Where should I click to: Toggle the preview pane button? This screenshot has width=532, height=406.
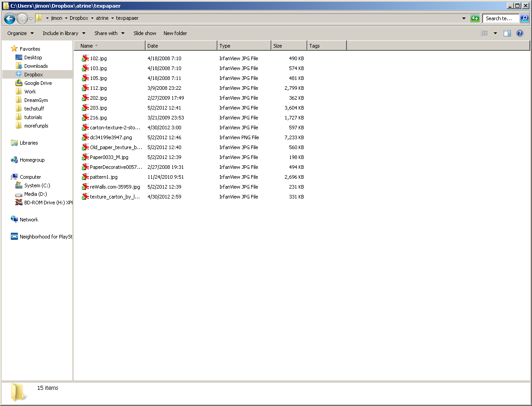click(x=507, y=33)
